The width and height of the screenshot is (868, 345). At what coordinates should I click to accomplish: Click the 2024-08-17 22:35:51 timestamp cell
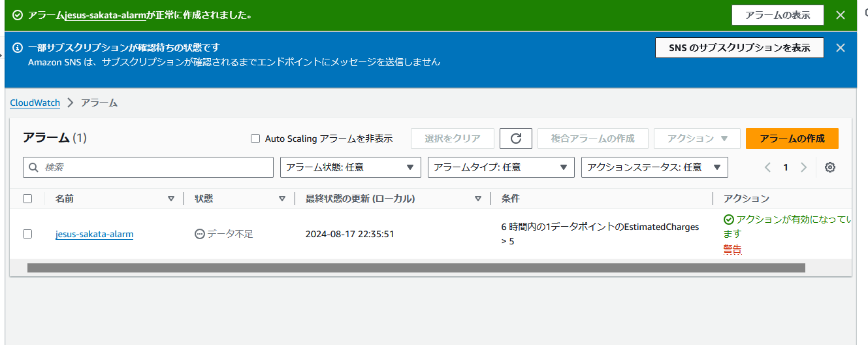click(x=349, y=234)
